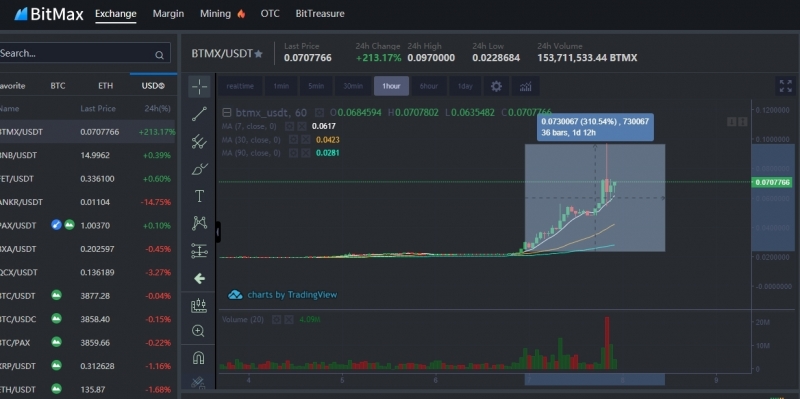The width and height of the screenshot is (800, 399).
Task: Open MA (30, close, 0) settings
Action: pos(293,139)
